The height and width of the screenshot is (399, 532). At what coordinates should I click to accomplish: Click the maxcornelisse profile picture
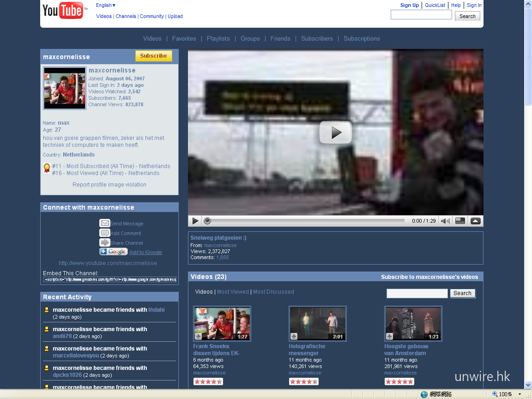click(65, 88)
